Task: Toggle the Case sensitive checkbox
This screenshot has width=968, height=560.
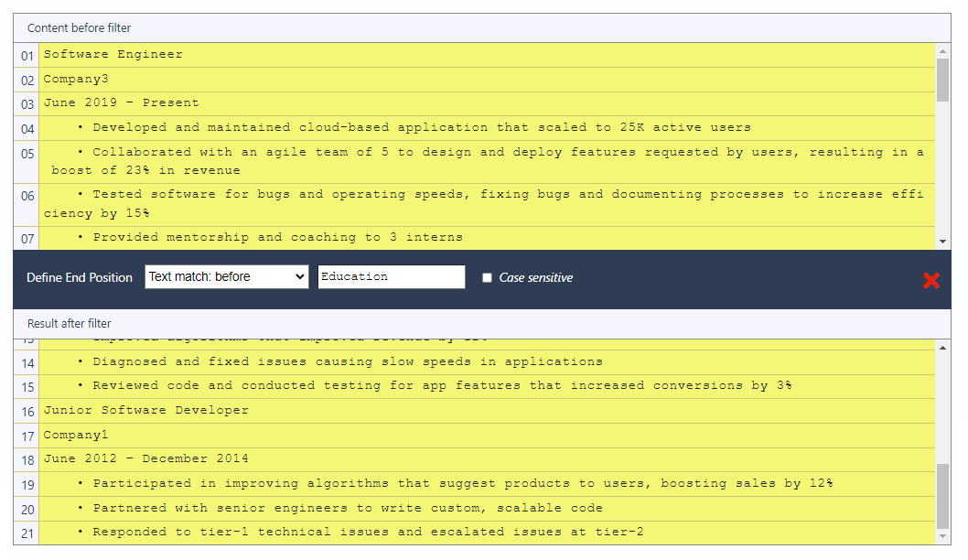Action: (x=488, y=278)
